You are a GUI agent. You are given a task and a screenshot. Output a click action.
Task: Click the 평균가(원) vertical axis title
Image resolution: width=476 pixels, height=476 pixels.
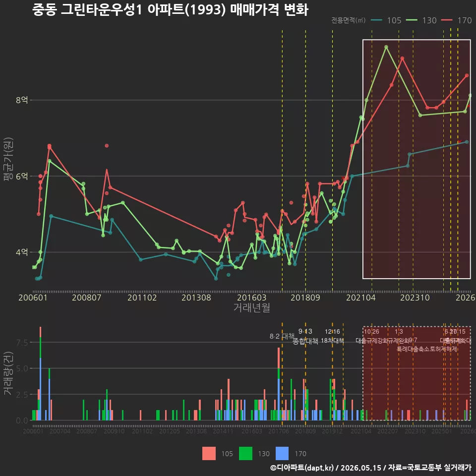8,159
